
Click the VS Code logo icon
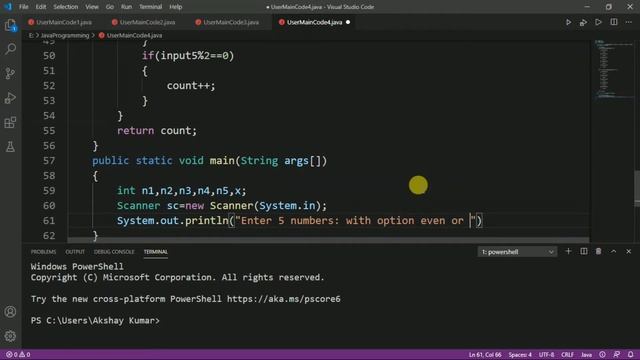(8, 7)
